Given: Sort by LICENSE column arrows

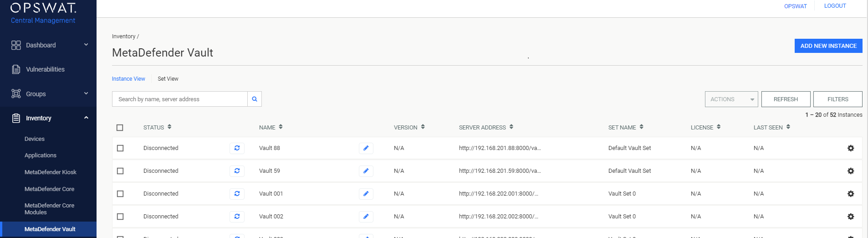Looking at the screenshot, I should pyautogui.click(x=719, y=127).
